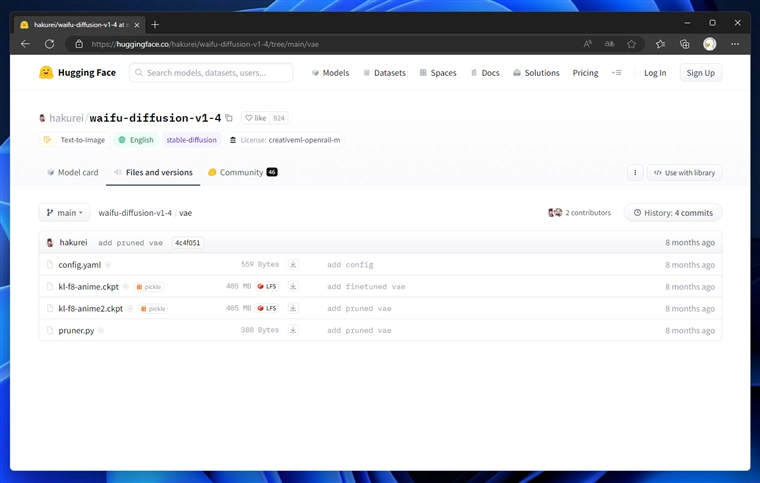Image resolution: width=760 pixels, height=483 pixels.
Task: Focus the Search models, datasets, users field
Action: click(x=211, y=73)
